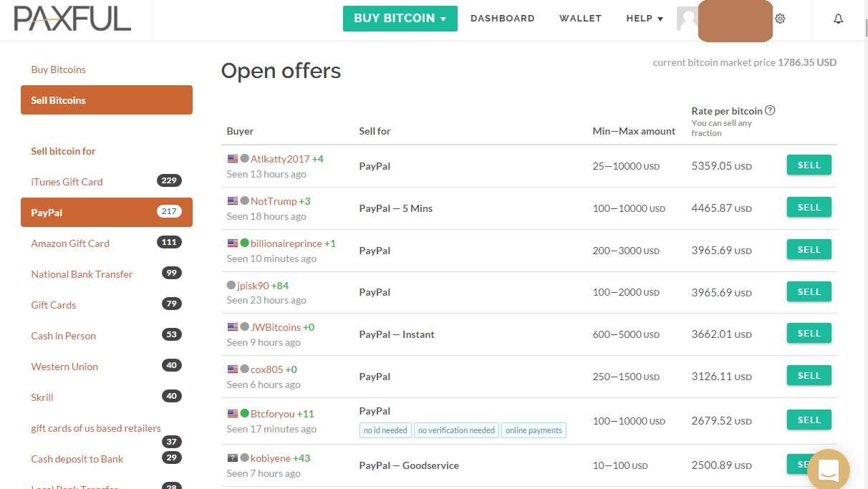The height and width of the screenshot is (489, 868).
Task: Open the Dashboard menu item
Action: [x=503, y=19]
